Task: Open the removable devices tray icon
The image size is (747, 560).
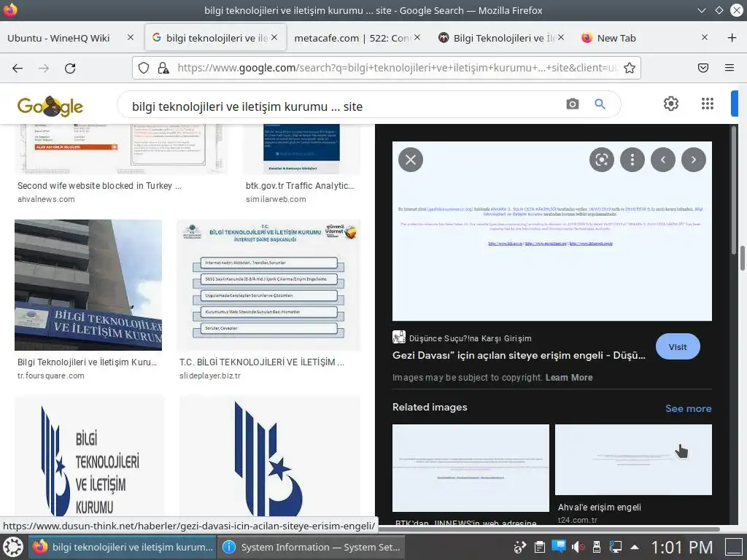Action: (x=597, y=547)
